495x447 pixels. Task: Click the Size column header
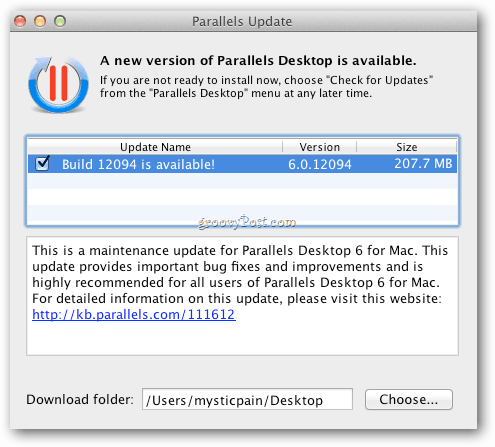(406, 147)
